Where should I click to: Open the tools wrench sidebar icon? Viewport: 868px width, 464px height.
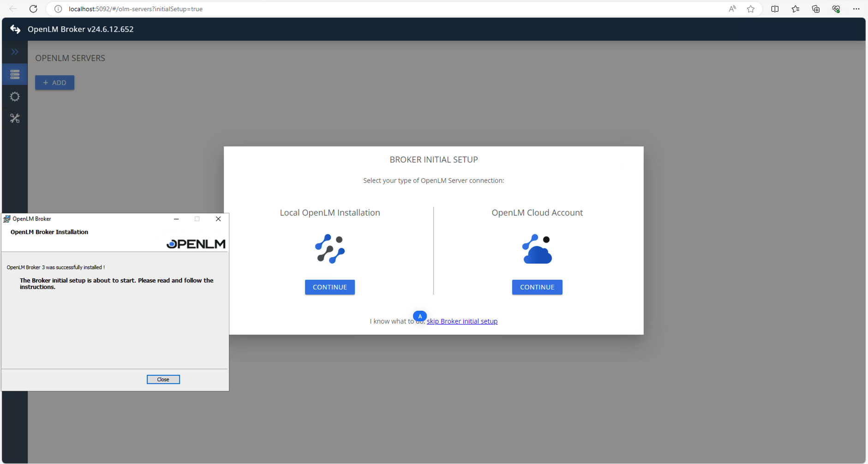click(15, 119)
